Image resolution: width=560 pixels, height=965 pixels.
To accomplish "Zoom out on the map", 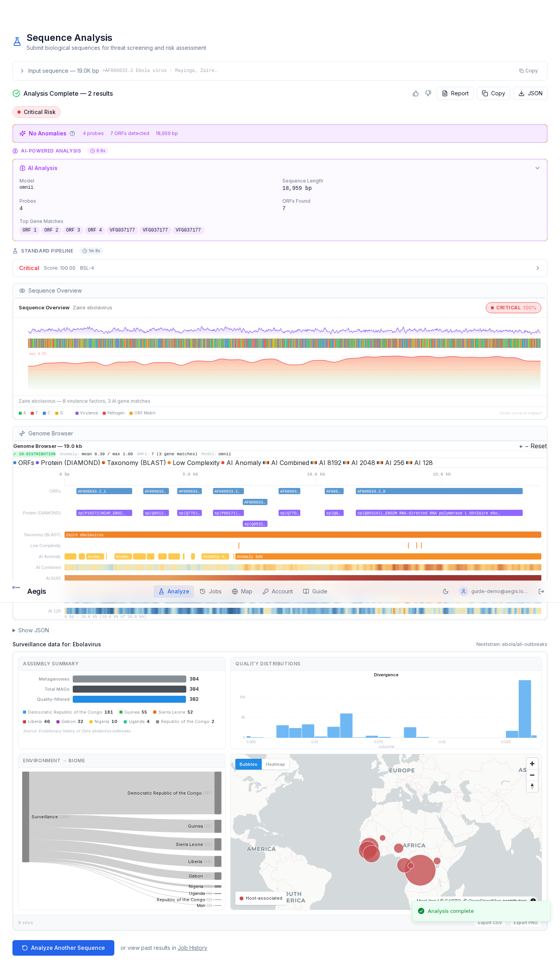I will [532, 775].
